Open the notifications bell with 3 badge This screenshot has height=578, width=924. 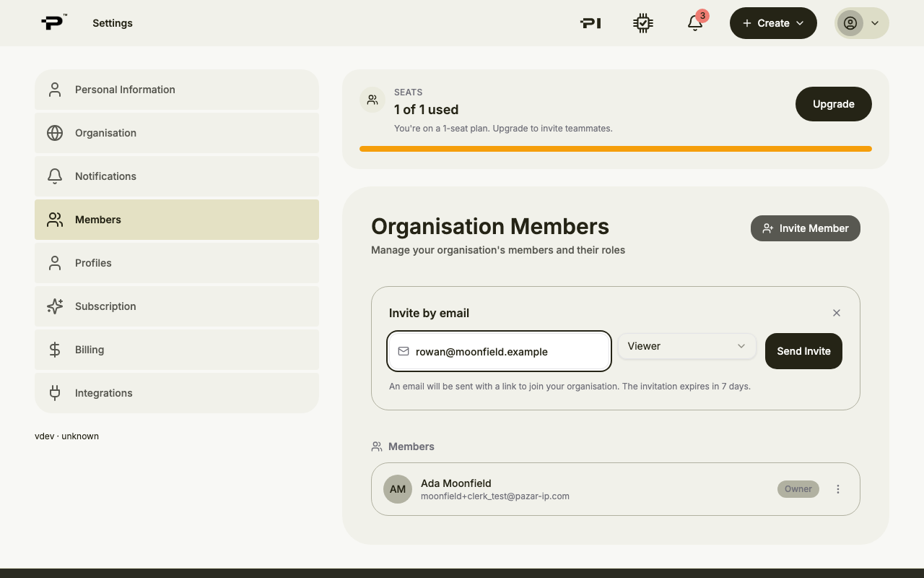(x=695, y=22)
